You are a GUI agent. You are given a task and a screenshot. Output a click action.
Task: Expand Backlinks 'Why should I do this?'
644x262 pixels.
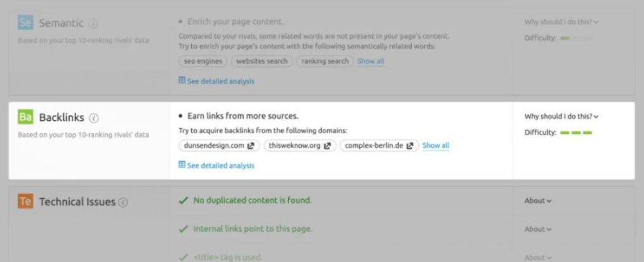(x=561, y=117)
